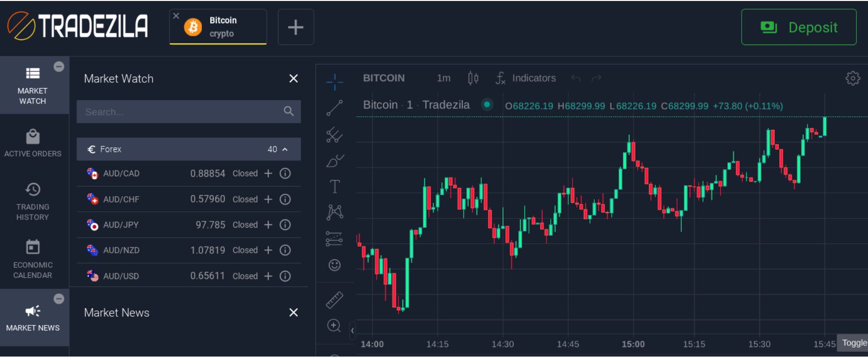Open chart settings gear icon
Screen dimensions: 868x357
[x=852, y=78]
